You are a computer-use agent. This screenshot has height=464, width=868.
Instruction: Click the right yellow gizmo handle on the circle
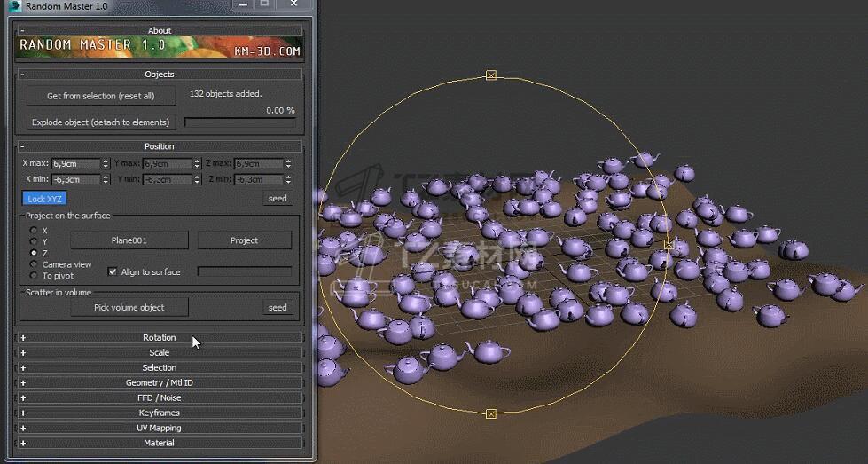669,244
